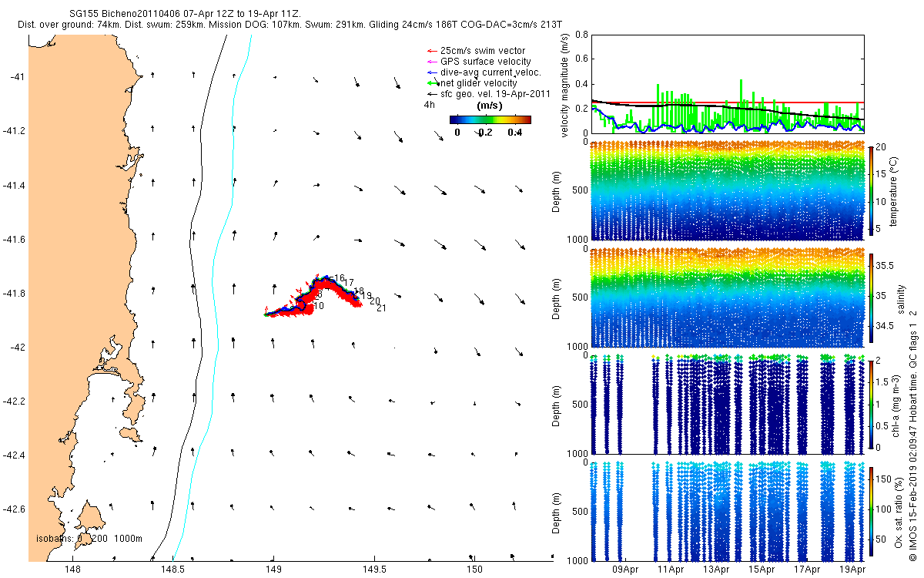Click the red horizontal line in velocity plot
Viewport: 924px width, 578px height.
click(728, 102)
